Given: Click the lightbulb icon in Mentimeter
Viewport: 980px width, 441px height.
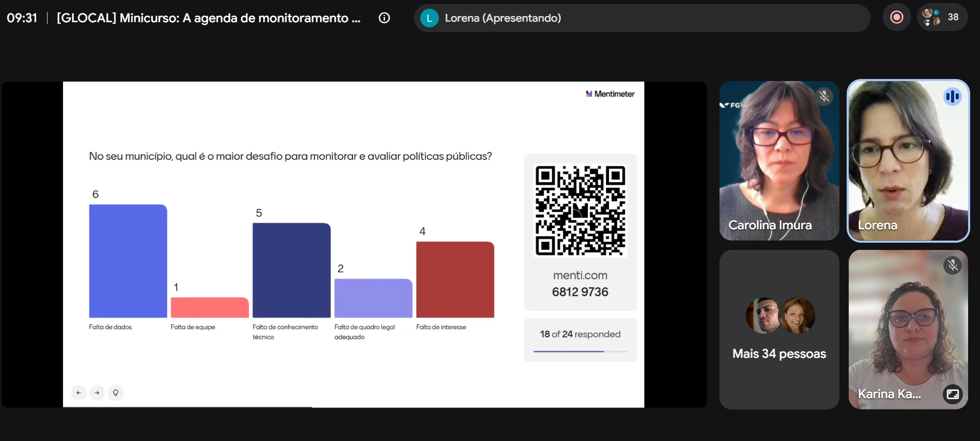Looking at the screenshot, I should 116,392.
